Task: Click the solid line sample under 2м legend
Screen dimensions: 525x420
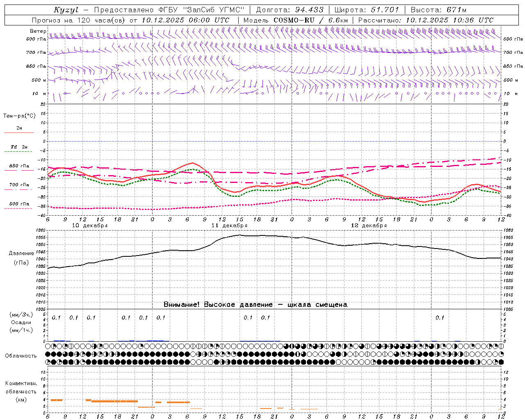Action: coord(19,133)
